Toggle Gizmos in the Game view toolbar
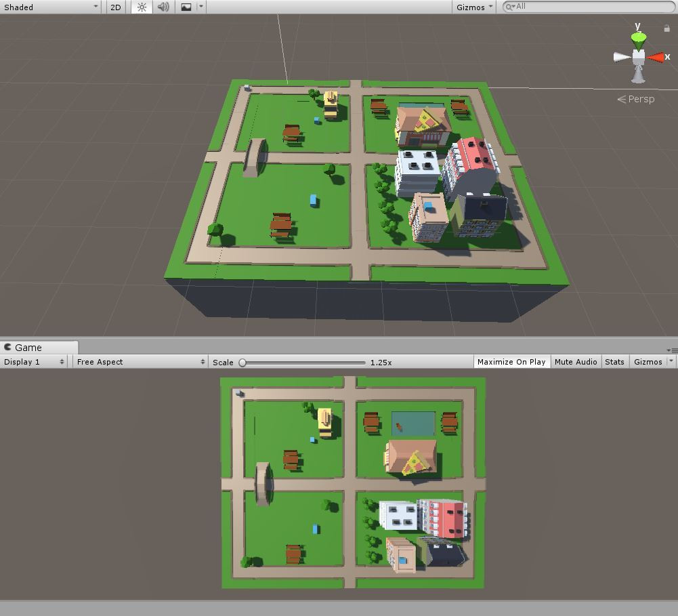Screen dimensions: 678x616 [x=648, y=362]
